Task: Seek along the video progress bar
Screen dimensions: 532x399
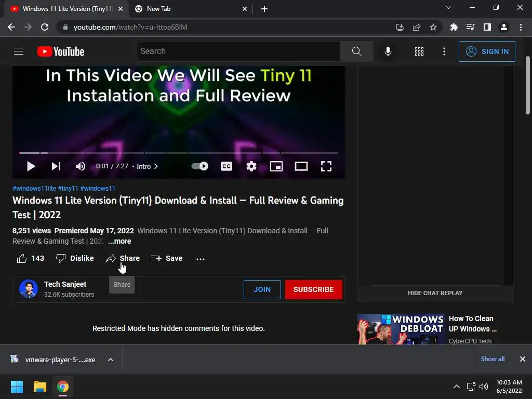Action: [x=179, y=153]
